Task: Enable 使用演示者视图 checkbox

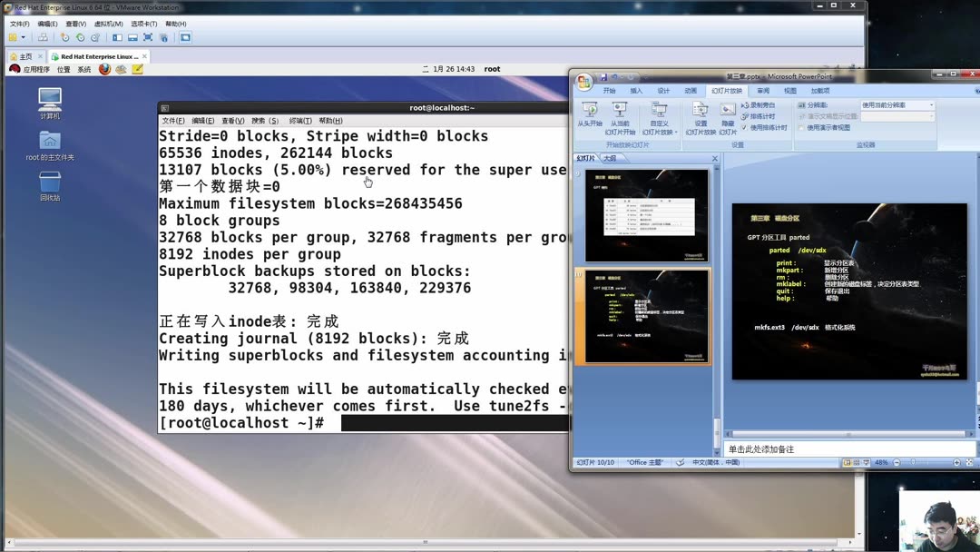Action: [801, 128]
